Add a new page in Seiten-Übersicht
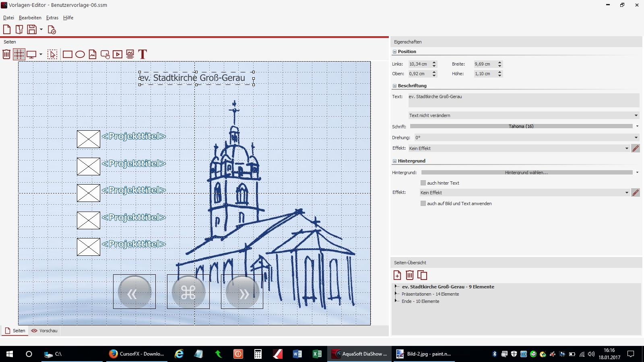 point(397,275)
